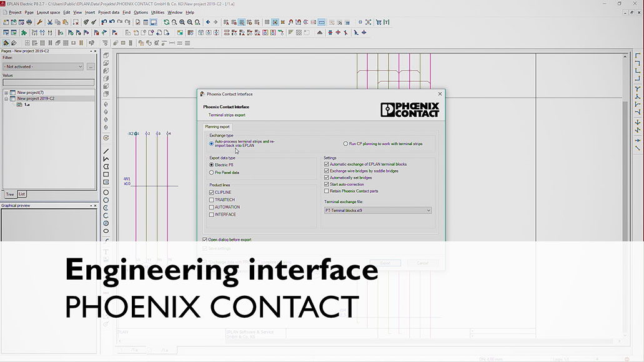Select the Polyline drawing tool
Viewport: 644px width, 362px height.
tap(106, 159)
